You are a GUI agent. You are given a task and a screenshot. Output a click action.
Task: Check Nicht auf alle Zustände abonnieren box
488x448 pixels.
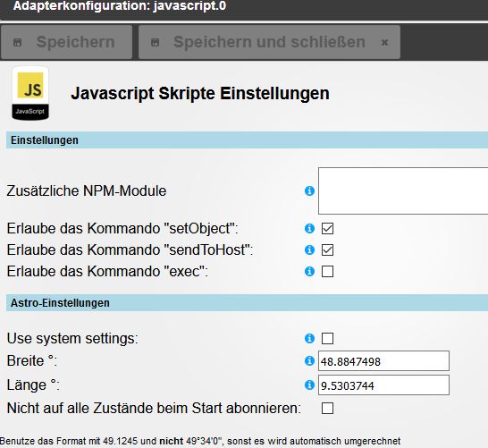tap(327, 408)
